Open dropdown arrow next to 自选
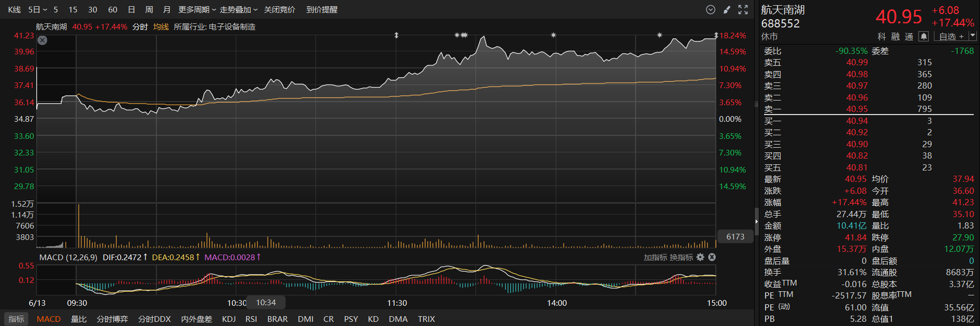Image resolution: width=980 pixels, height=326 pixels. point(972,36)
